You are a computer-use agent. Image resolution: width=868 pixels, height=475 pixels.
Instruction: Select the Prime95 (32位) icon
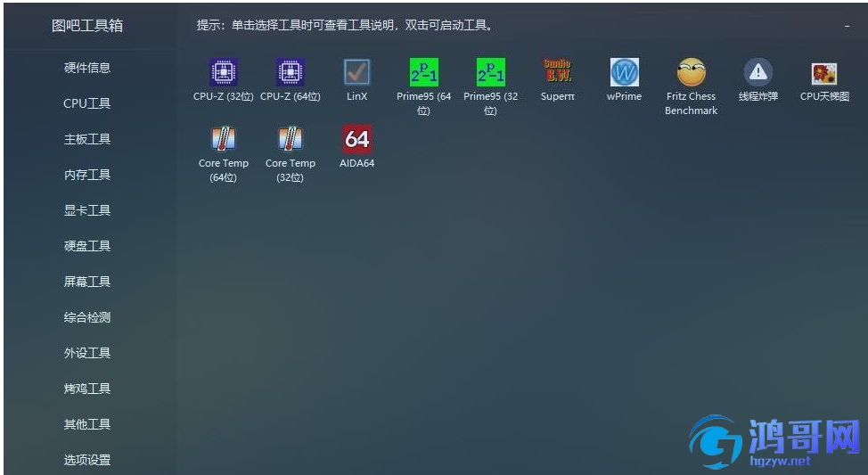coord(490,72)
